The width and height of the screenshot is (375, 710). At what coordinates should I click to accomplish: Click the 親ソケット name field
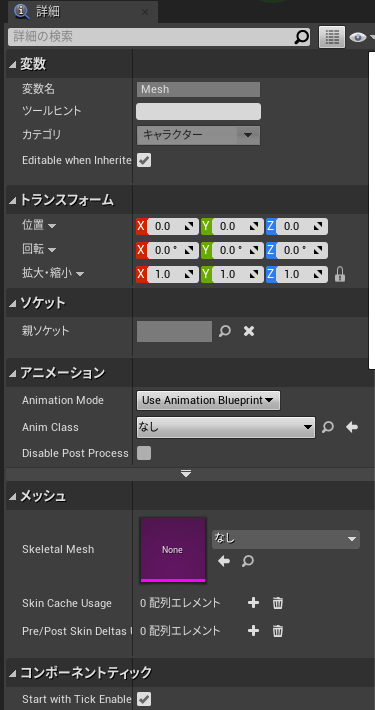174,331
